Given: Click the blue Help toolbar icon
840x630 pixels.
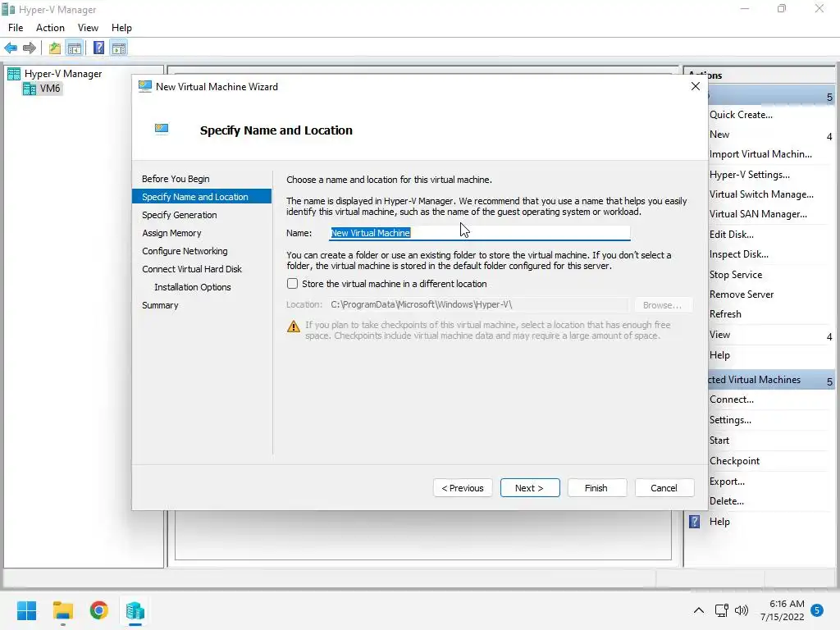Looking at the screenshot, I should coord(98,48).
